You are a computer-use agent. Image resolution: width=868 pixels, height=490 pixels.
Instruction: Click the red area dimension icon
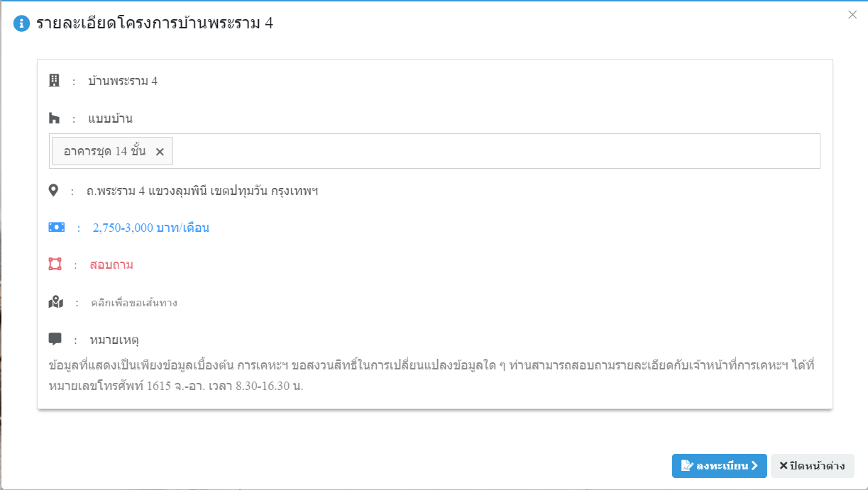click(x=55, y=264)
